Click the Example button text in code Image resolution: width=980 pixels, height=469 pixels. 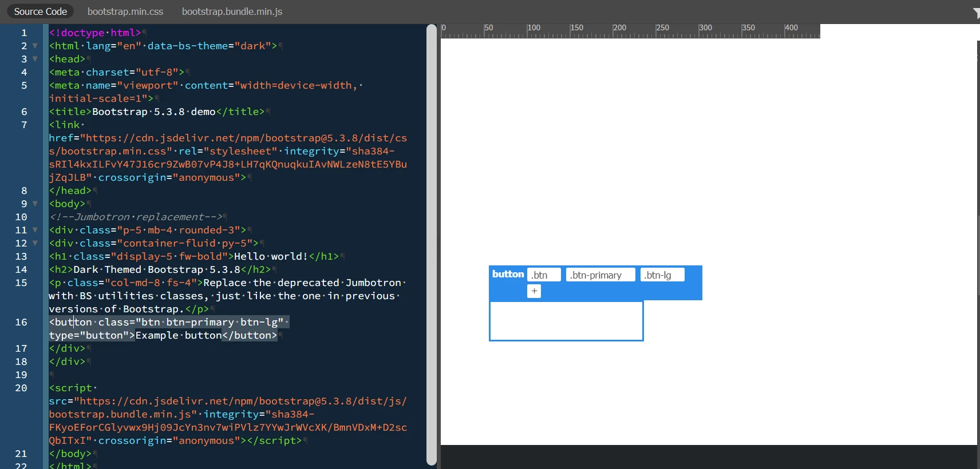click(179, 335)
